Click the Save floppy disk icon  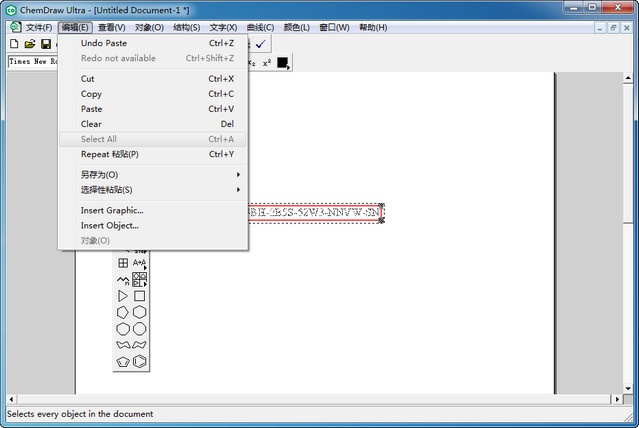pos(46,44)
